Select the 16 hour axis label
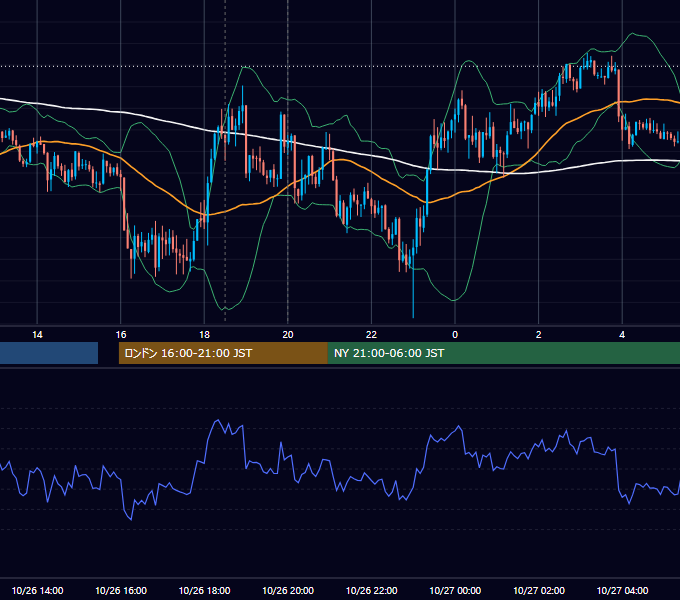 121,335
